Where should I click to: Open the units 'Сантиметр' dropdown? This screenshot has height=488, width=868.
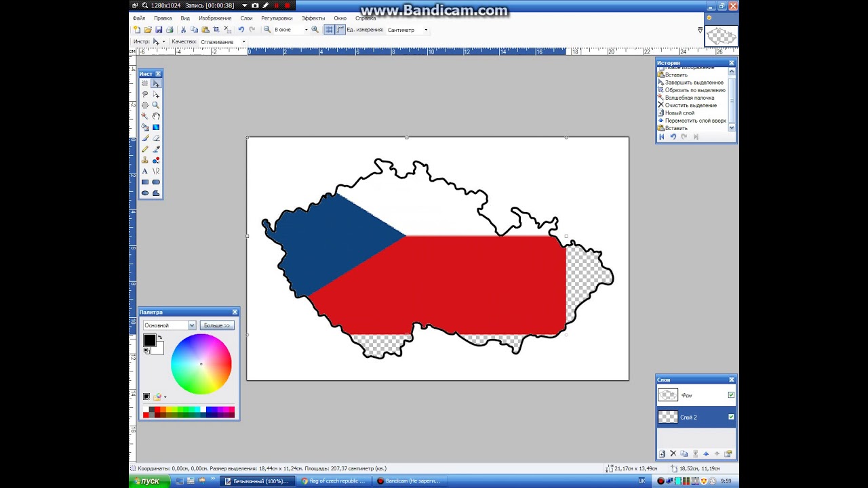pos(426,30)
